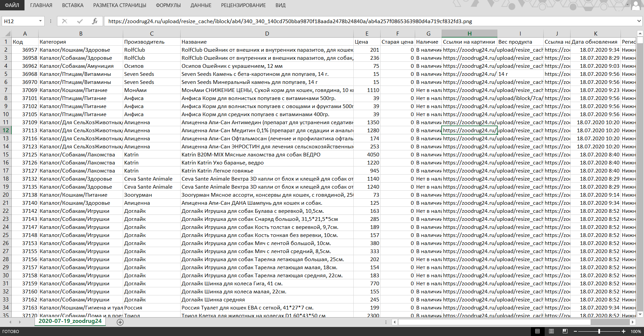
Task: Select the 'Katrin Katrin Ухо баранье, ведро' cell
Action: [267, 162]
